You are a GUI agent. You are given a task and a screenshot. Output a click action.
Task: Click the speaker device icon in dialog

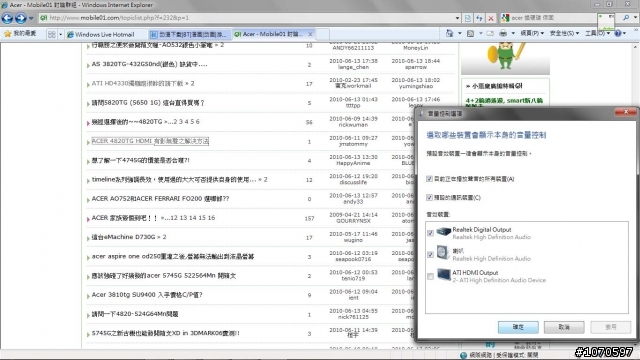[x=443, y=253]
